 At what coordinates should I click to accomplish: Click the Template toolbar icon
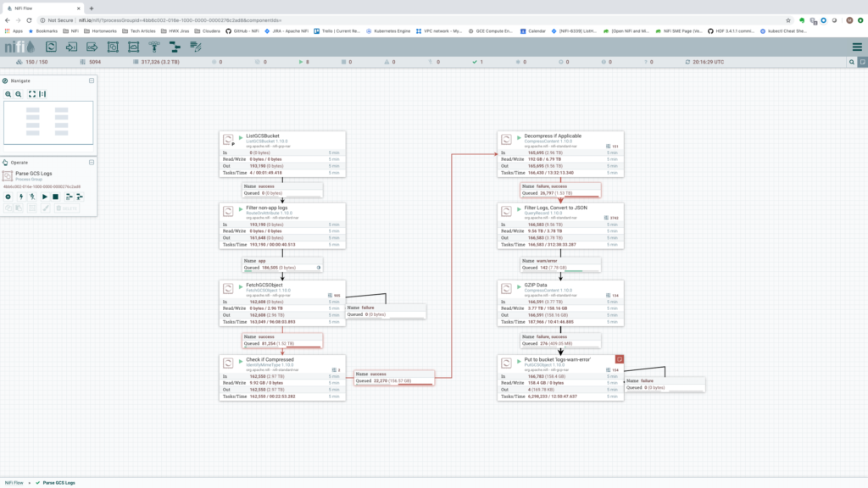[x=175, y=47]
